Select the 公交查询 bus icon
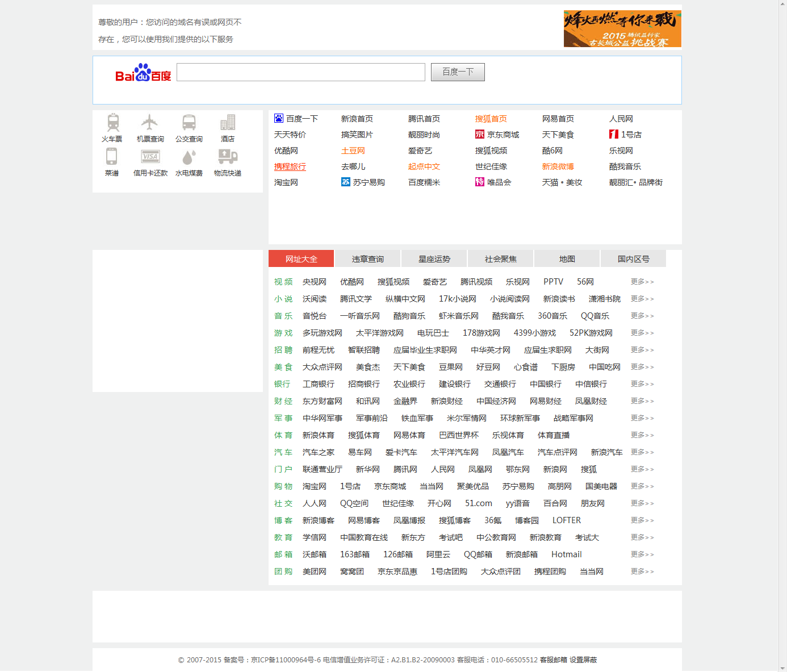The width and height of the screenshot is (787, 672). pyautogui.click(x=189, y=122)
